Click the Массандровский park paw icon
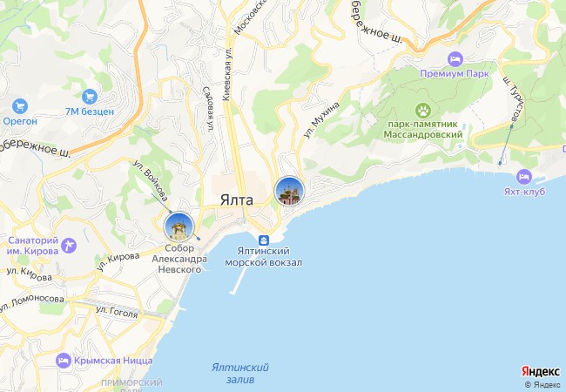The image size is (566, 392). point(423,111)
